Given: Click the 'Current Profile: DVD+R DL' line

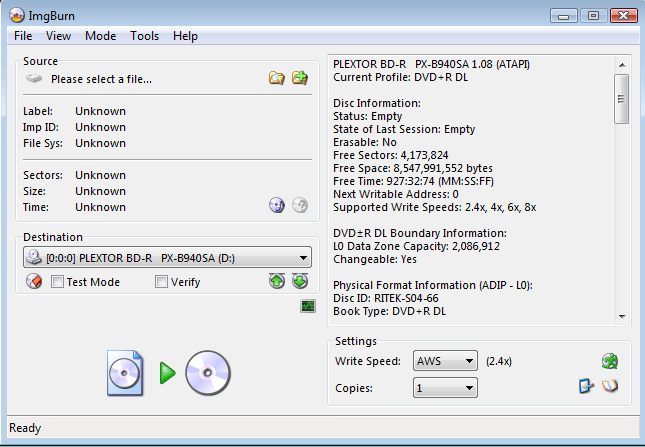Looking at the screenshot, I should click(x=401, y=77).
